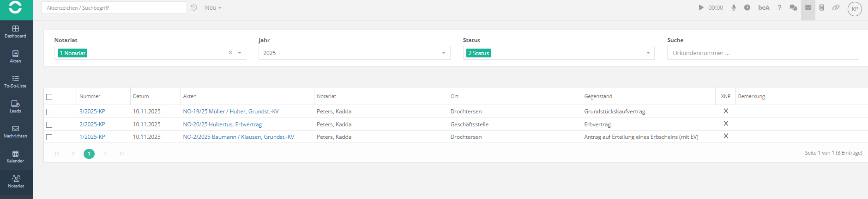Click the Urkundennummer search field
This screenshot has height=199, width=868.
[762, 53]
